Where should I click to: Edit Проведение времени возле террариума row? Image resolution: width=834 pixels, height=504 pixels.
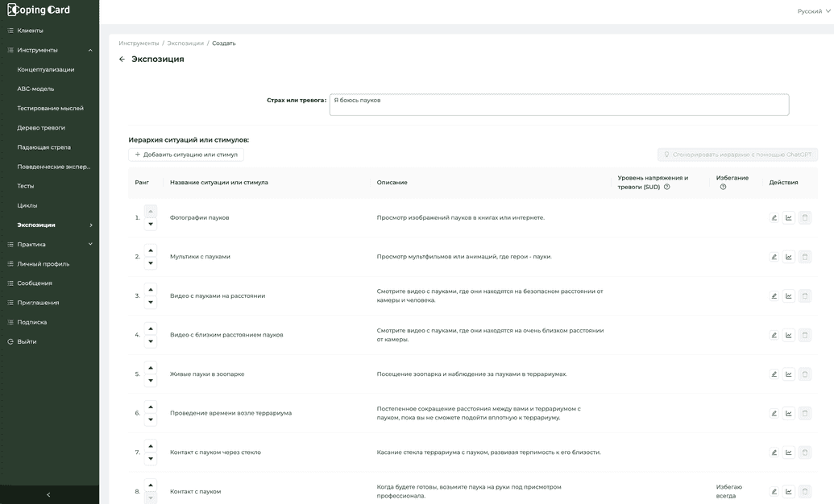(x=774, y=413)
